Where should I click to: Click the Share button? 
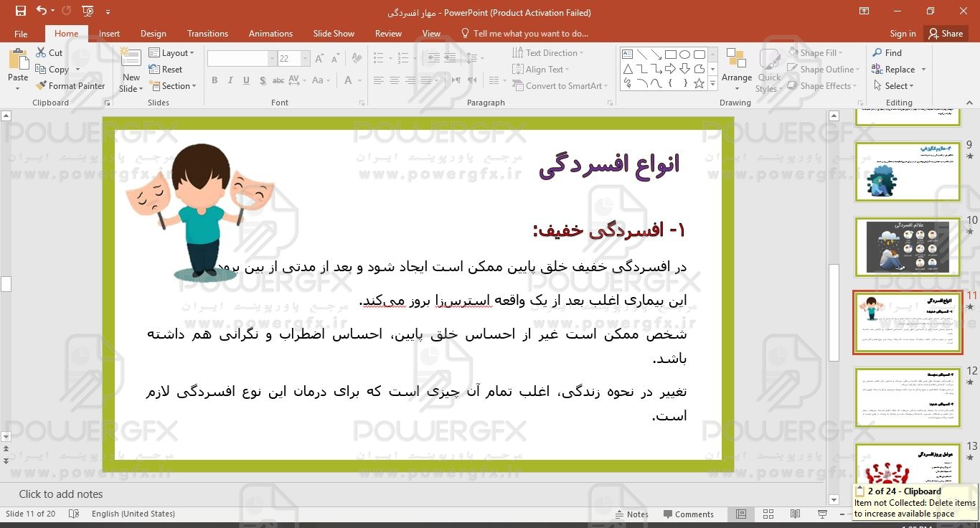pos(945,34)
